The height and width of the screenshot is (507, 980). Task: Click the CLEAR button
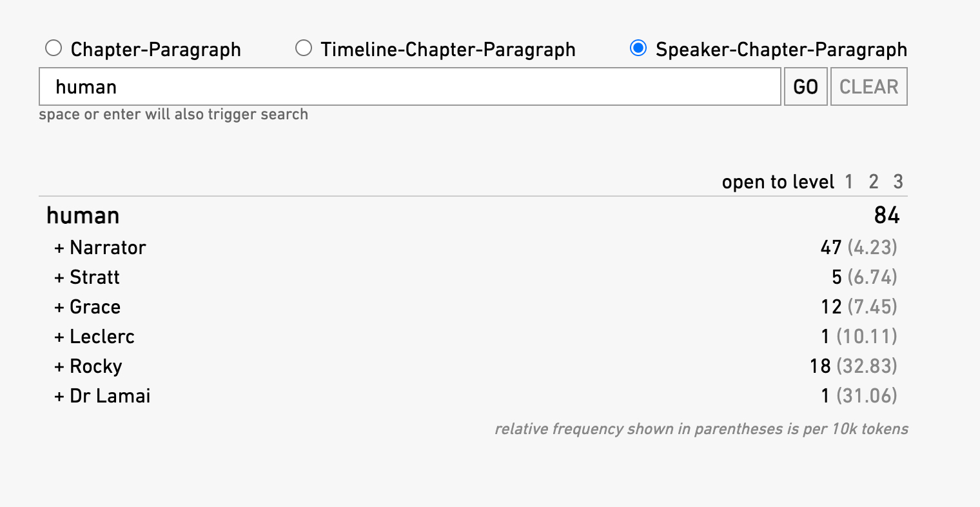coord(868,86)
